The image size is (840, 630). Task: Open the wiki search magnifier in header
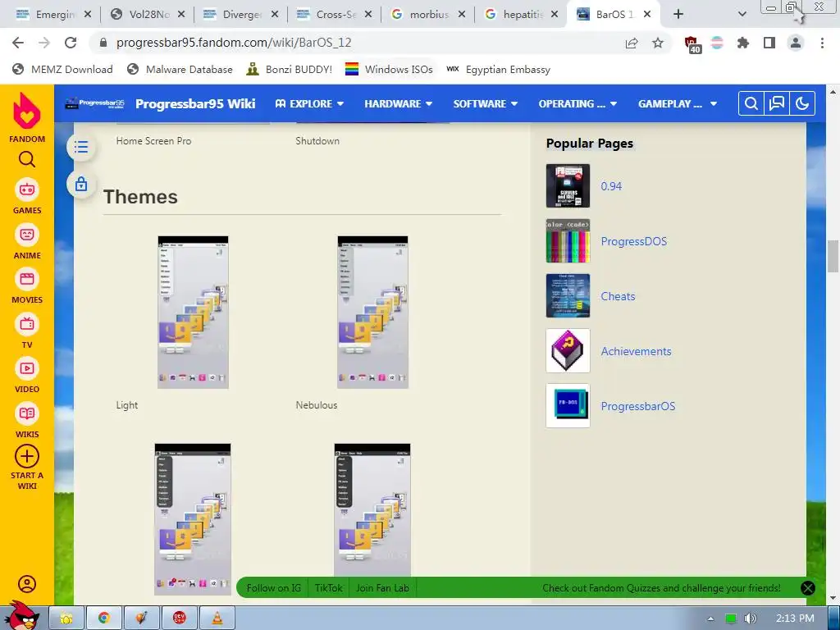click(751, 103)
